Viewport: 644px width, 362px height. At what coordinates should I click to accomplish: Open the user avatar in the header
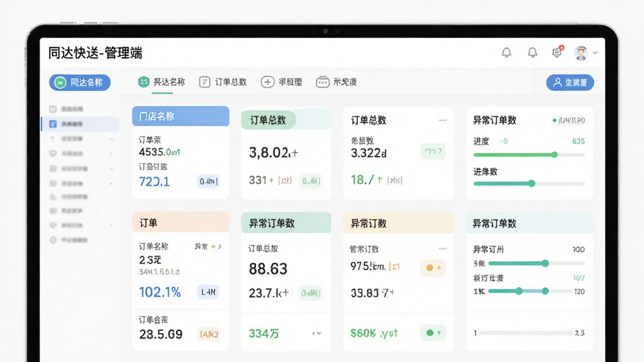(580, 53)
